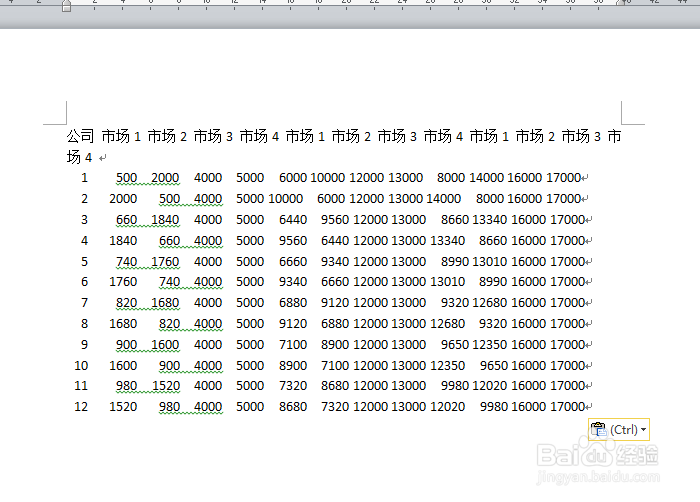This screenshot has width=700, height=502.
Task: Click value 500 in row 1
Action: 126,178
